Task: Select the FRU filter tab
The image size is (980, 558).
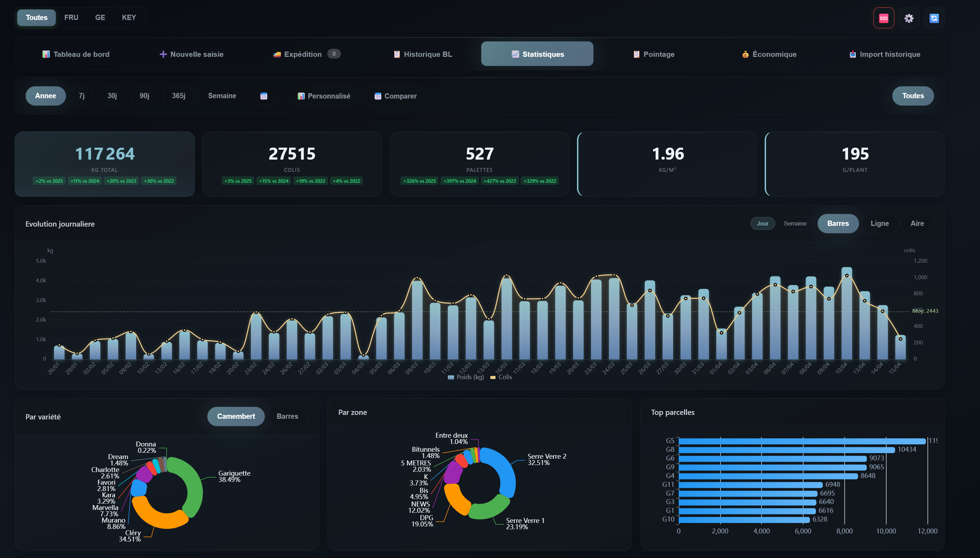Action: click(71, 18)
